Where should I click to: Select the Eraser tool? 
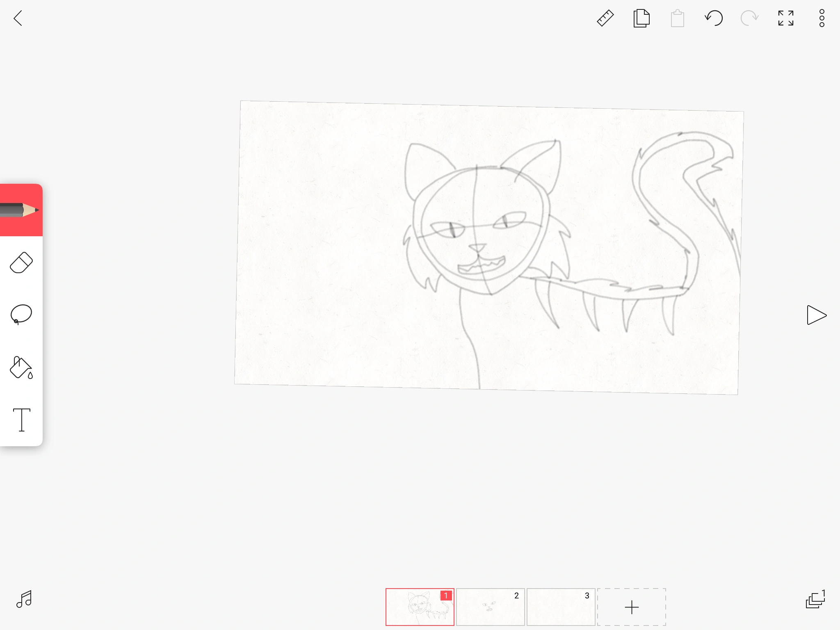pos(21,262)
